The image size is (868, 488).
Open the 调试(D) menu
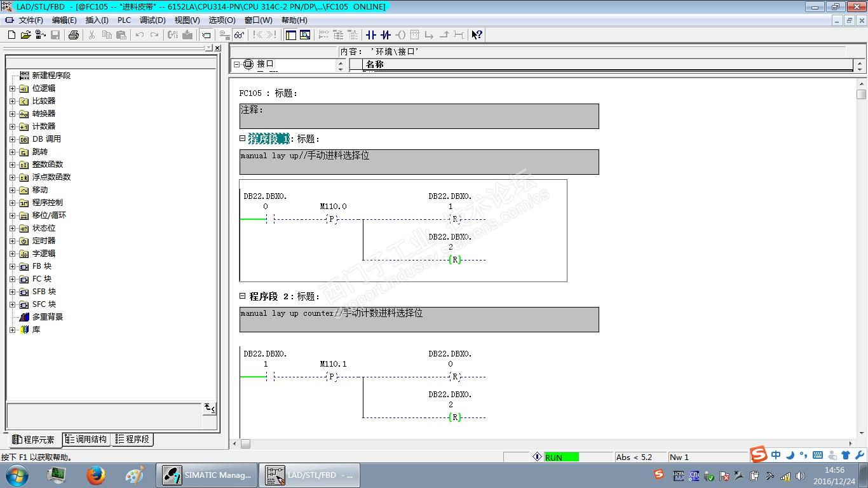(153, 20)
